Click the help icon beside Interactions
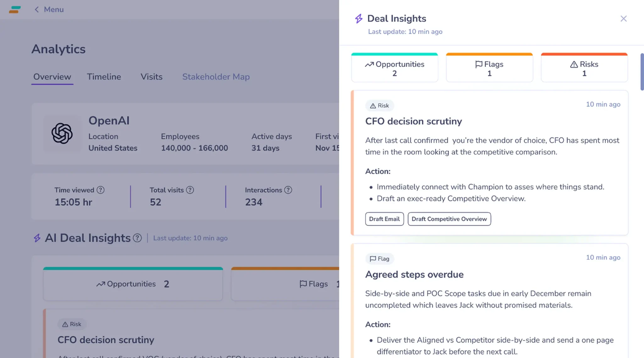Viewport: 644px width, 358px height. tap(288, 190)
